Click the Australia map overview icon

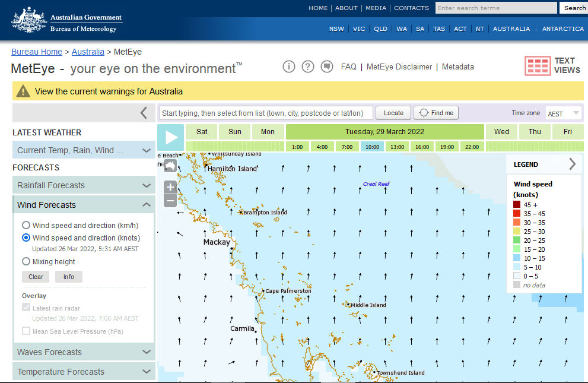(170, 166)
